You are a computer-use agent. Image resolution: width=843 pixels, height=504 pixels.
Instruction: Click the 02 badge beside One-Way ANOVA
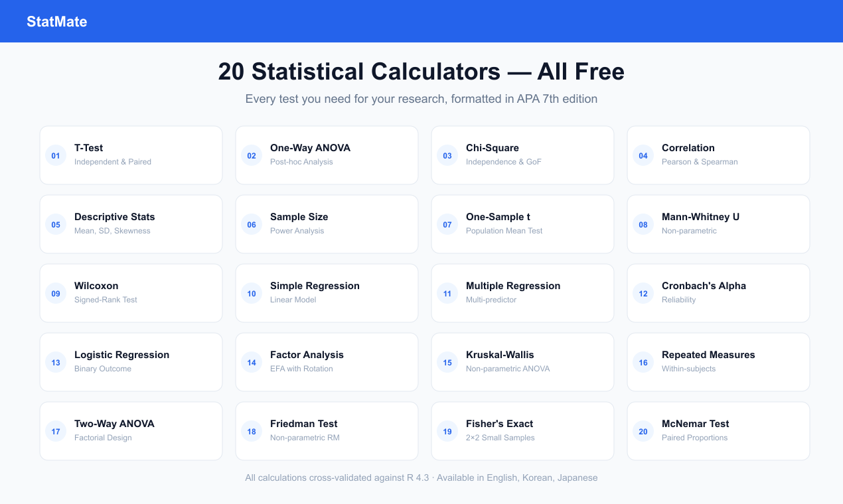coord(252,155)
